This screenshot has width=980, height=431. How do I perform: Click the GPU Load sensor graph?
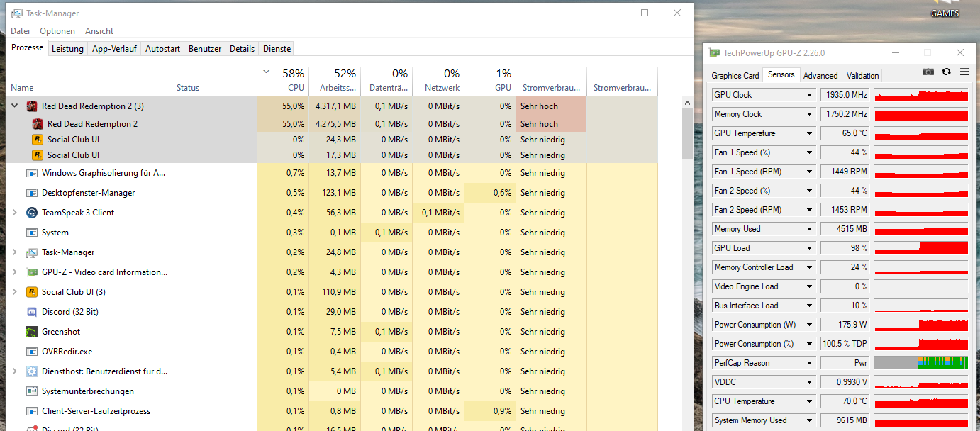pyautogui.click(x=920, y=248)
